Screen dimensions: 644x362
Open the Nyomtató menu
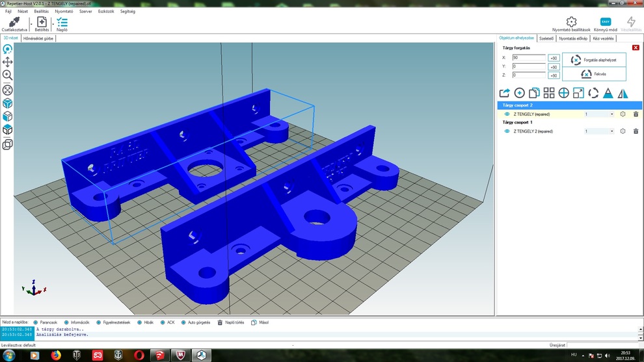(64, 11)
